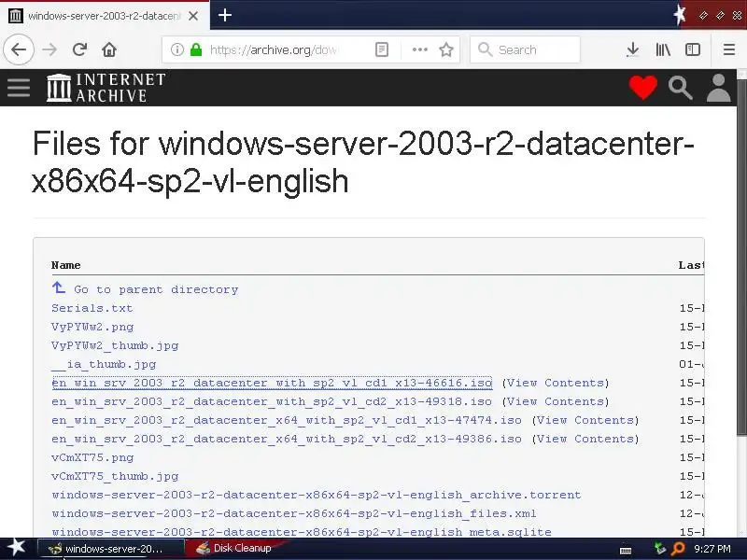Open the user account avatar icon
Image resolution: width=747 pixels, height=560 pixels.
tap(718, 88)
